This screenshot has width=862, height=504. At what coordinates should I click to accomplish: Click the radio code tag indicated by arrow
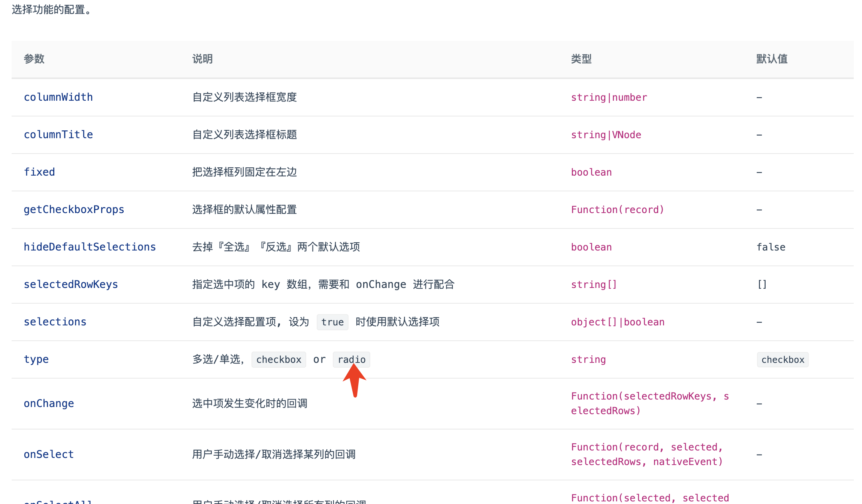[351, 359]
